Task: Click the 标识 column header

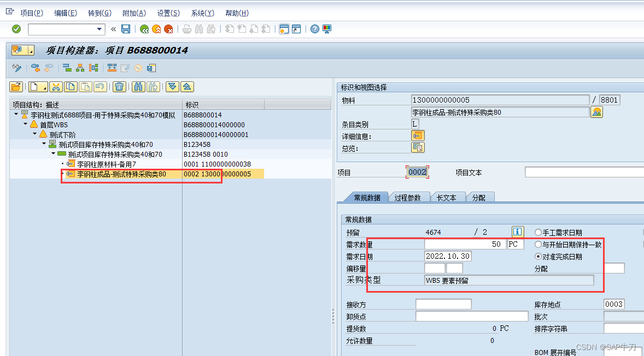Action: click(x=223, y=105)
